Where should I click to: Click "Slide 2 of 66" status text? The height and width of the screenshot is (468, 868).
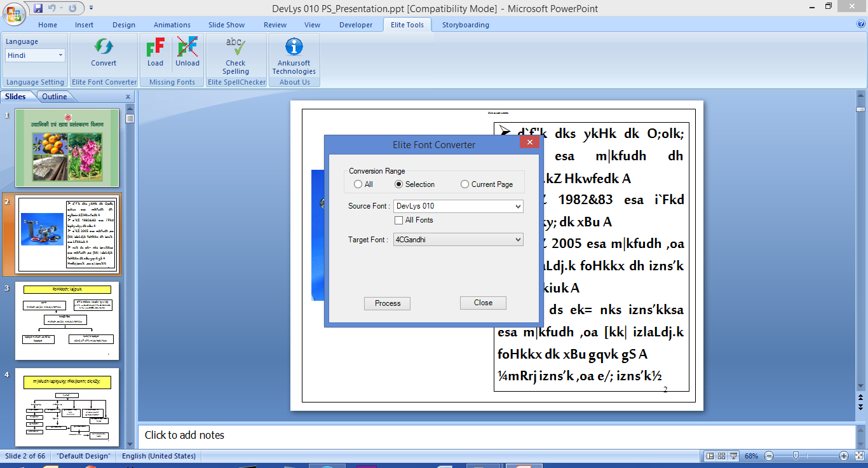pyautogui.click(x=25, y=456)
